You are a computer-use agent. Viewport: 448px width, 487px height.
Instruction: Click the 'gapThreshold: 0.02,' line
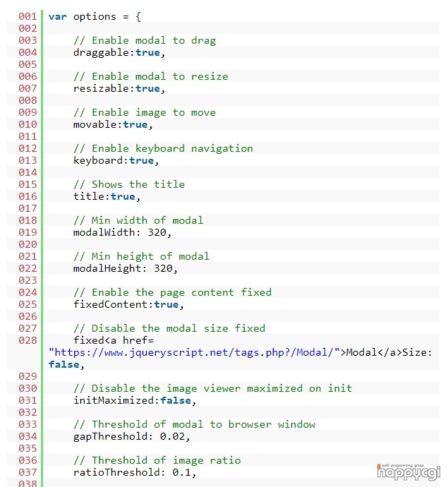tap(132, 437)
